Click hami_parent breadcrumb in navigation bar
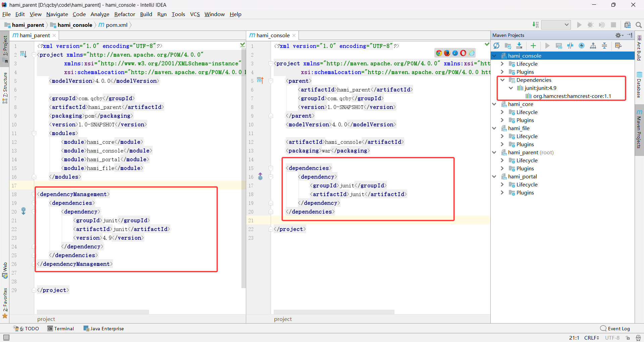644x342 pixels. (x=24, y=25)
